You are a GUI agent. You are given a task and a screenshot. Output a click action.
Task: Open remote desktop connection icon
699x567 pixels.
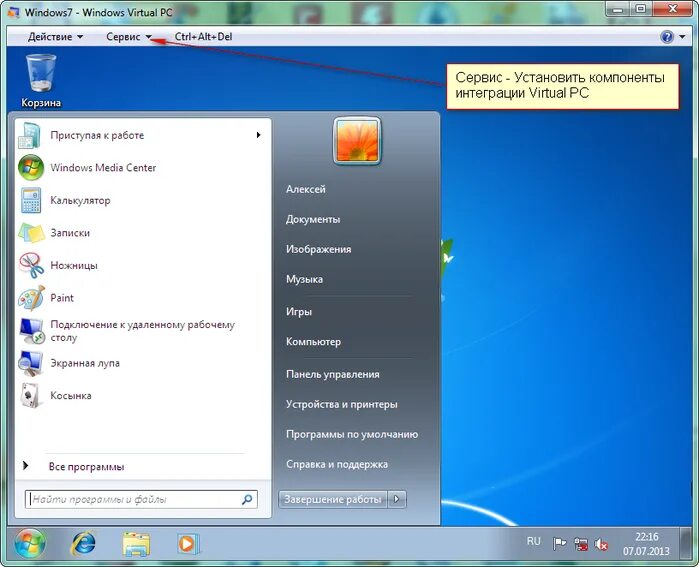(31, 331)
